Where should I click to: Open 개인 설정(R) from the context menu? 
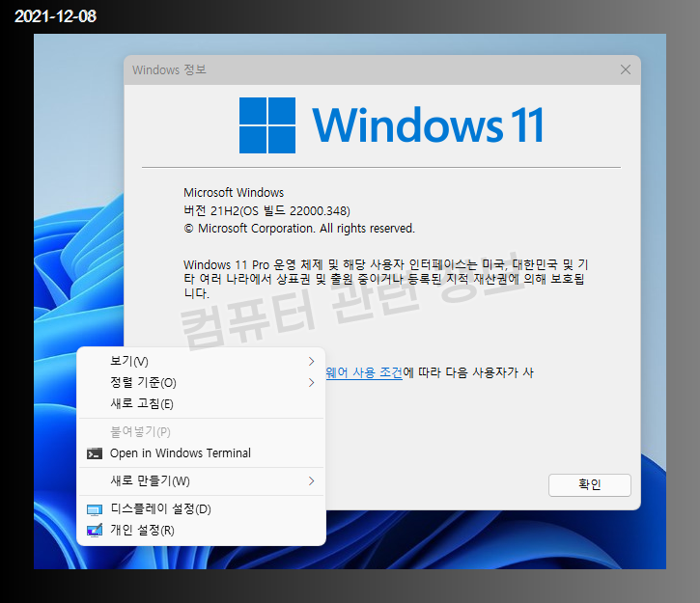click(x=201, y=531)
